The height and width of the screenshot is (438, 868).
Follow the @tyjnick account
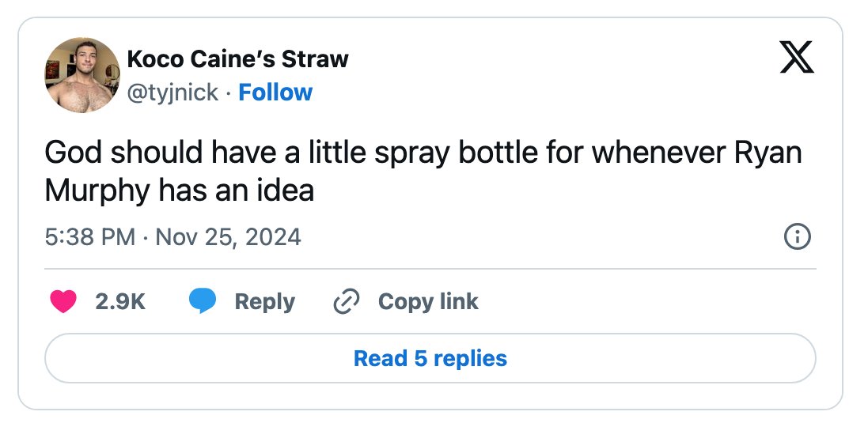coord(275,93)
